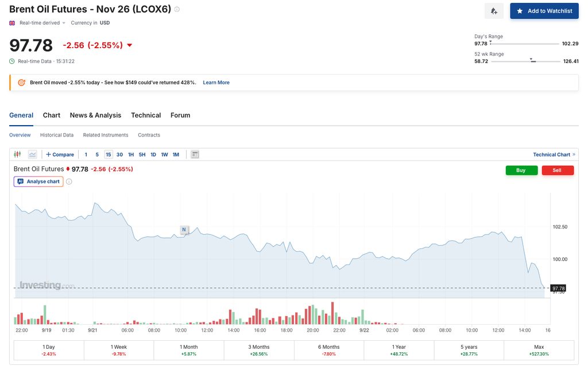The height and width of the screenshot is (366, 588).
Task: Select the Max performance period
Action: point(539,351)
